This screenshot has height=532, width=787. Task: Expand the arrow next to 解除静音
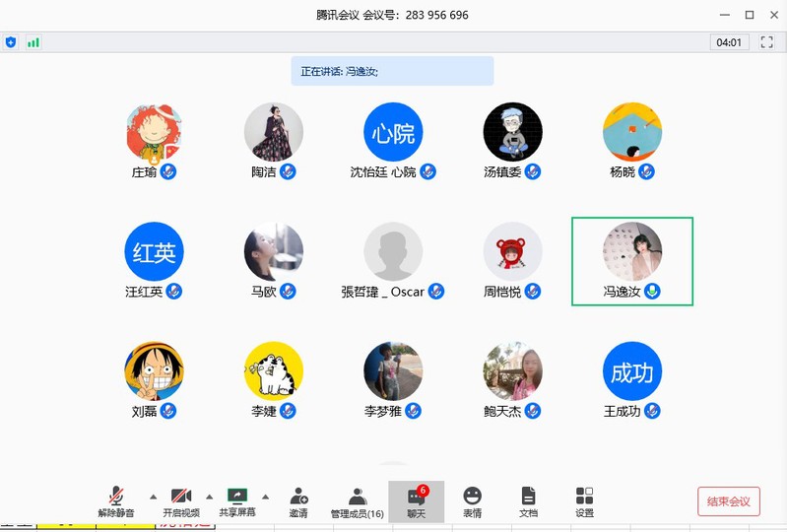click(153, 496)
